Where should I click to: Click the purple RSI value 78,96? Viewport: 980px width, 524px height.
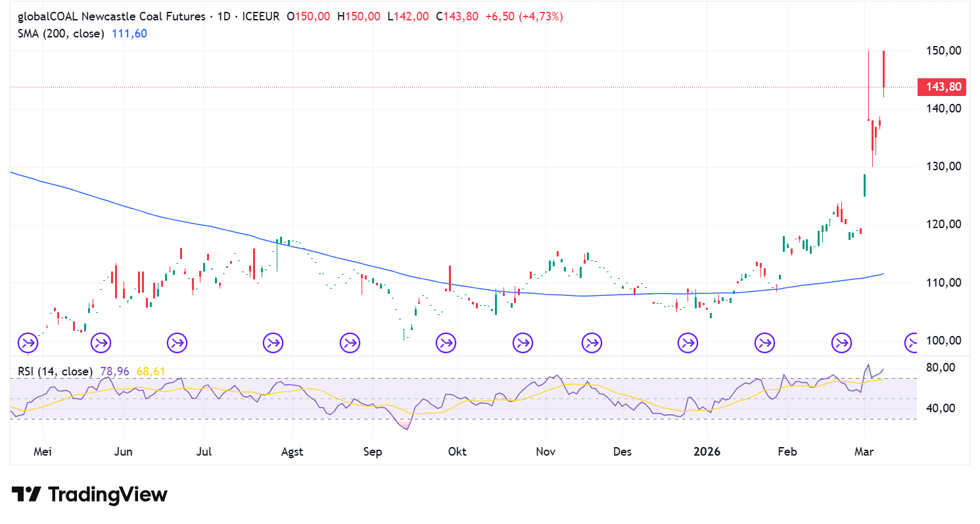[x=114, y=371]
